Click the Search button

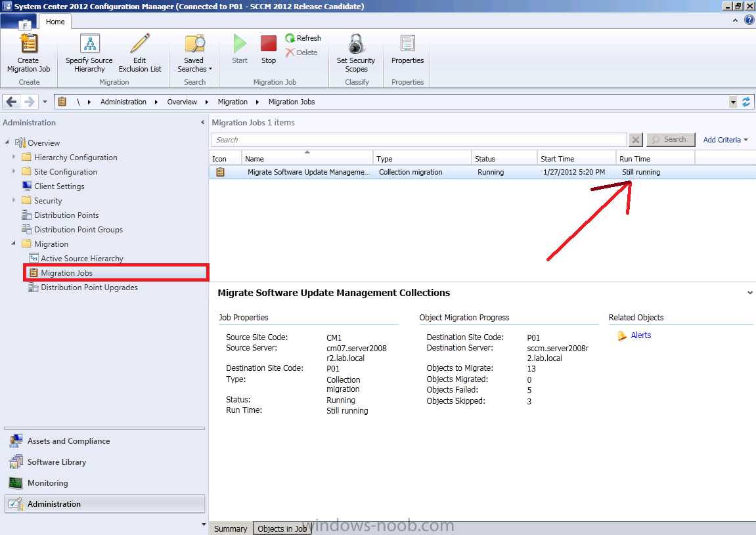(x=671, y=140)
